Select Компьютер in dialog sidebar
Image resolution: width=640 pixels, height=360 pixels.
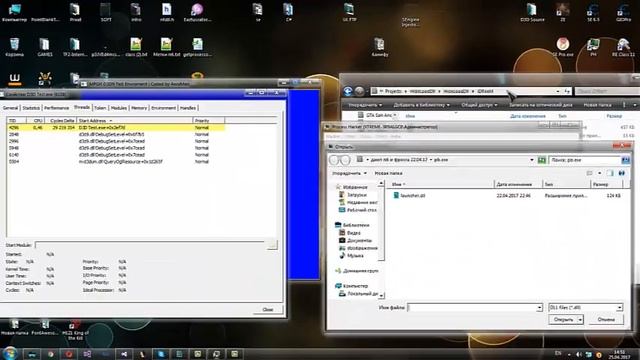pyautogui.click(x=351, y=286)
